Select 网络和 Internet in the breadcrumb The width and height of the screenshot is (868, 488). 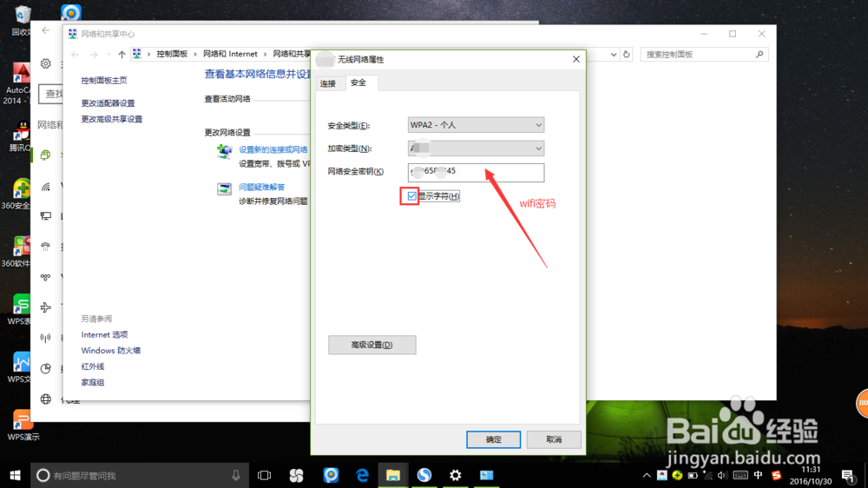tap(230, 55)
